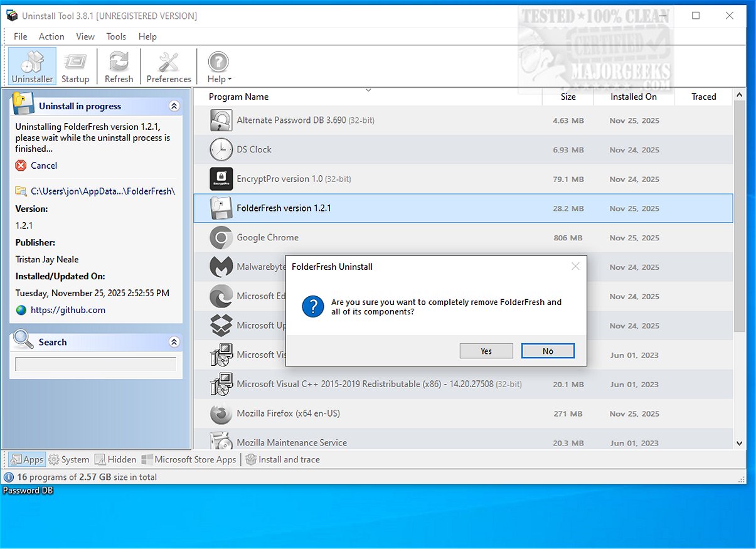Image resolution: width=756 pixels, height=549 pixels.
Task: Click the program list vertical scrollbar thumb
Action: coord(740,216)
